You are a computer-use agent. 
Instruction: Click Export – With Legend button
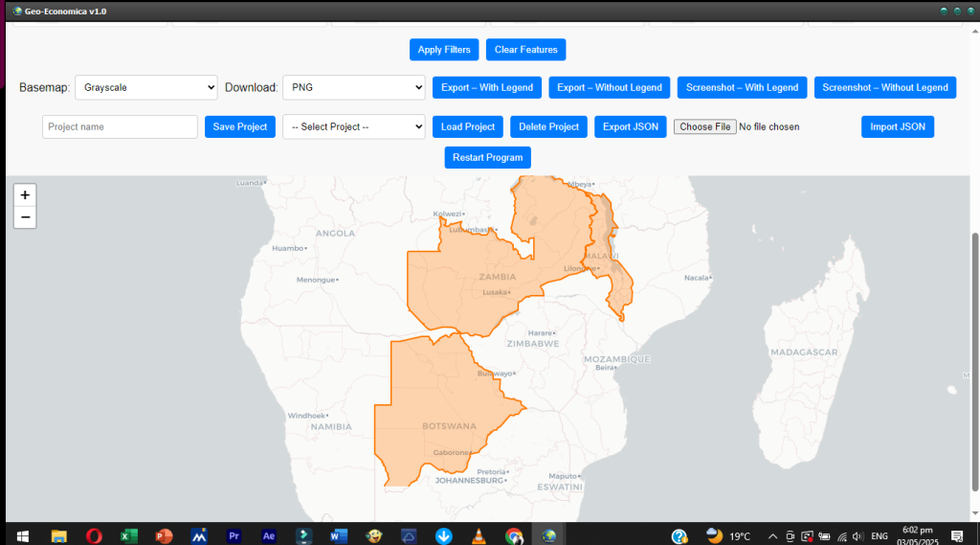487,87
